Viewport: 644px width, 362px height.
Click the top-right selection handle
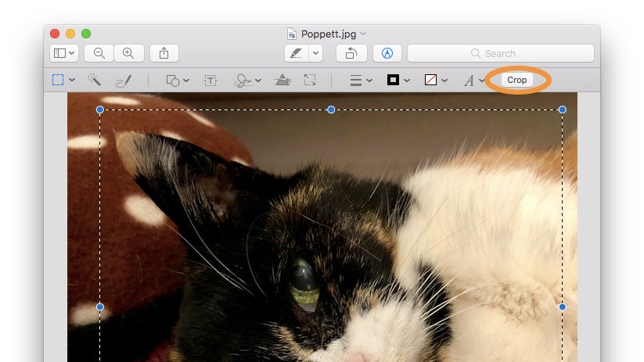tap(563, 109)
